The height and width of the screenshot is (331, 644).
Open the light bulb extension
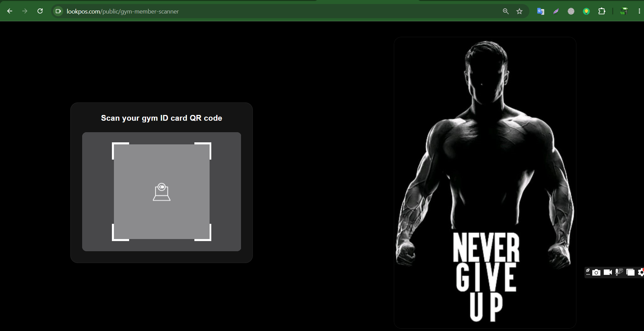(x=587, y=11)
